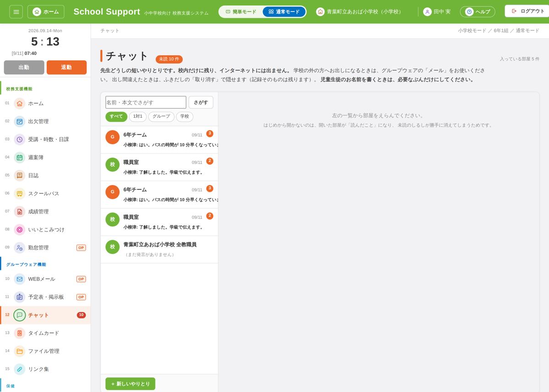The width and height of the screenshot is (549, 392).
Task: Open the 成績管理 grades icon
Action: coord(20,212)
